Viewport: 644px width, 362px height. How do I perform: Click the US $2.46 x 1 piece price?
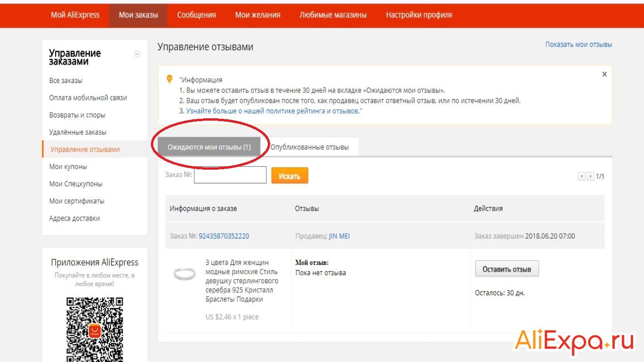point(232,317)
